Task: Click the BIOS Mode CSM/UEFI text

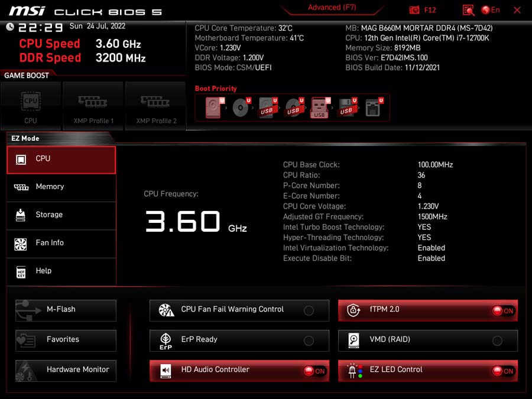Action: click(x=233, y=67)
